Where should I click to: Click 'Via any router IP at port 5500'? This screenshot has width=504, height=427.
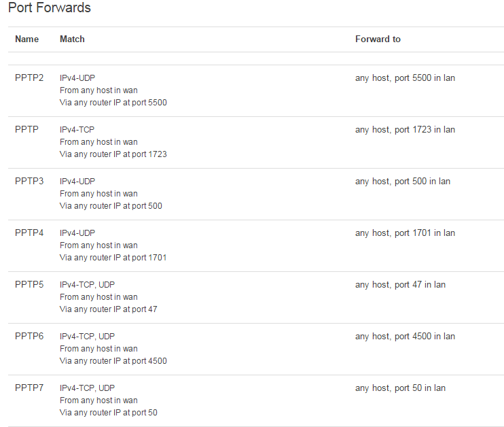click(x=113, y=103)
